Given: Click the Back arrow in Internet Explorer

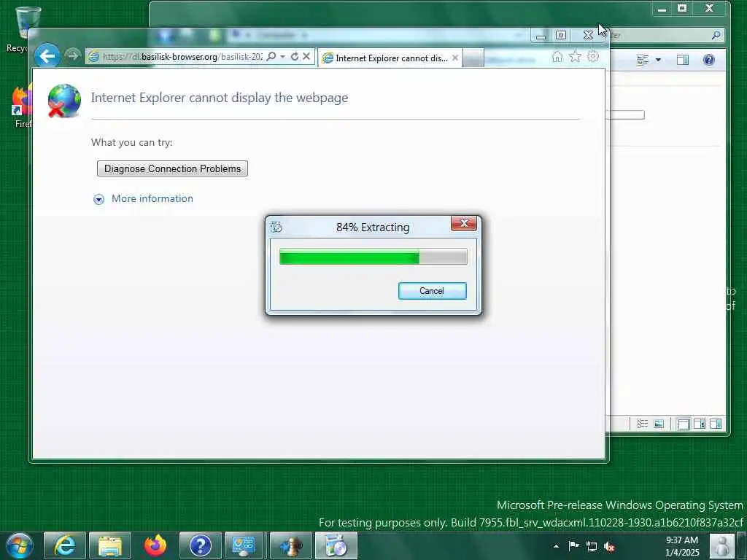Looking at the screenshot, I should click(47, 56).
